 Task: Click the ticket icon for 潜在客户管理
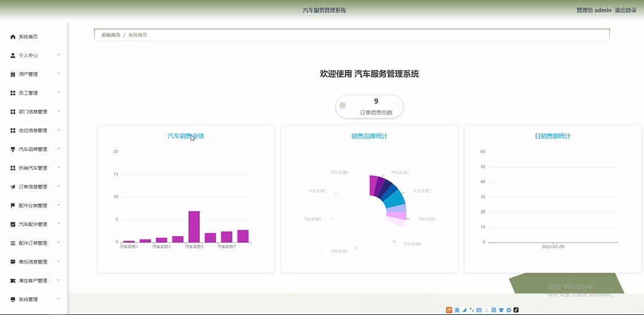point(13,281)
